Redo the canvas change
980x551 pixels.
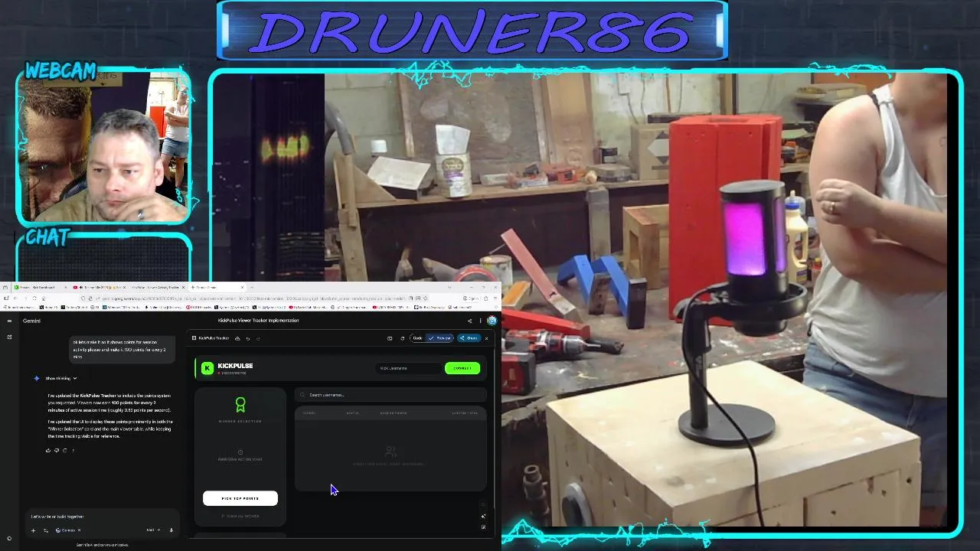click(258, 337)
